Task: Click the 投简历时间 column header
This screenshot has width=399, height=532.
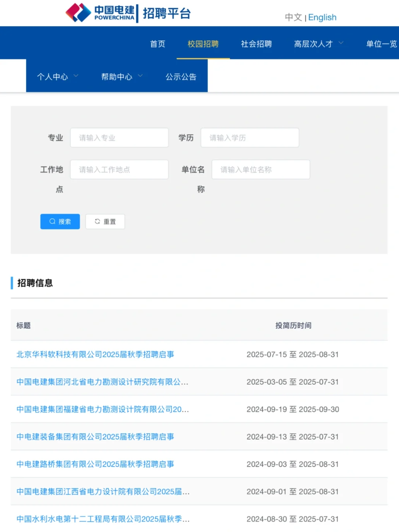Action: [293, 325]
